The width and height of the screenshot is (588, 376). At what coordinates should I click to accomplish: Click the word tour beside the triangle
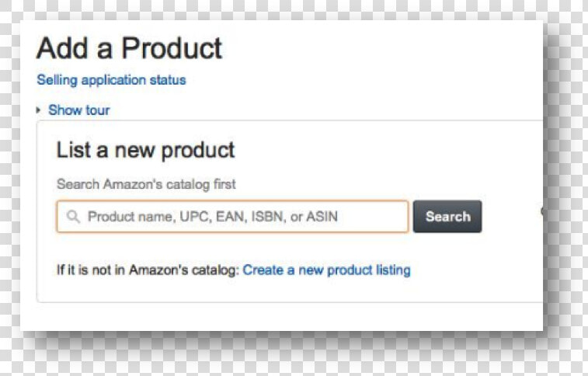[98, 110]
